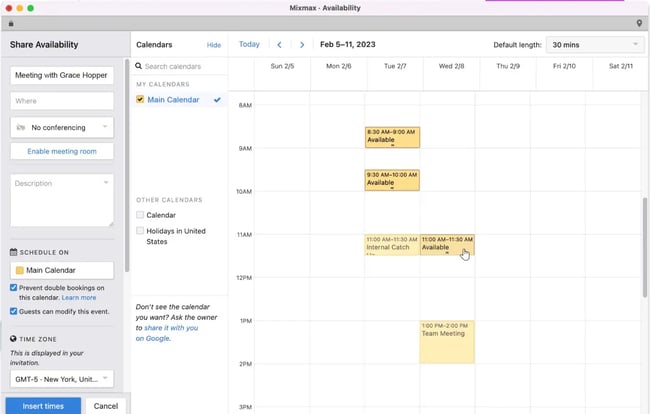Open the No conferencing dropdown
Screen dimensions: 650x414
[x=62, y=127]
